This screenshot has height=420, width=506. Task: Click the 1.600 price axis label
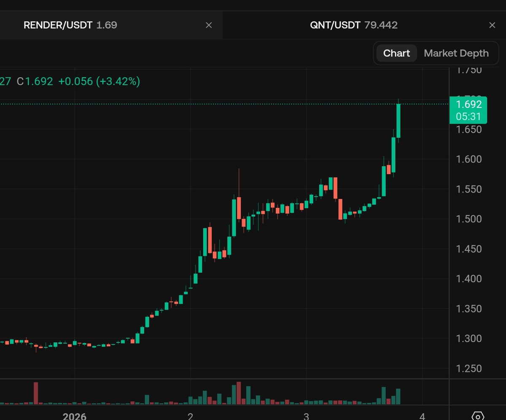pos(469,159)
